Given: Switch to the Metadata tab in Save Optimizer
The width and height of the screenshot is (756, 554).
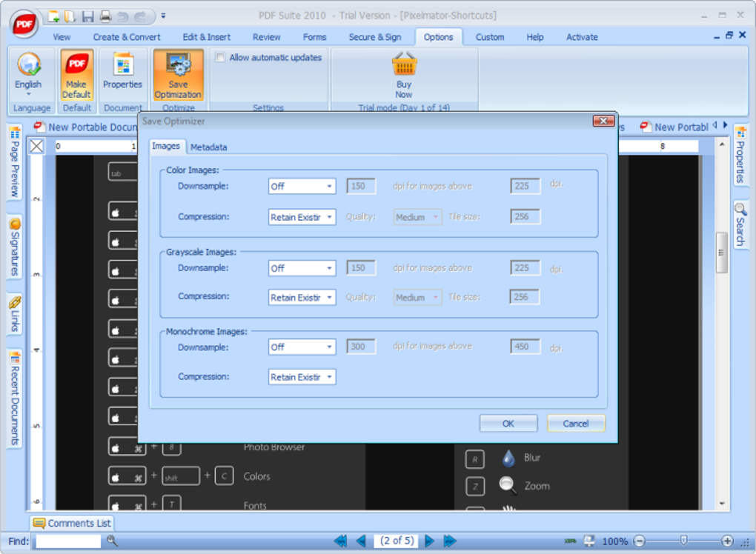Looking at the screenshot, I should point(208,147).
